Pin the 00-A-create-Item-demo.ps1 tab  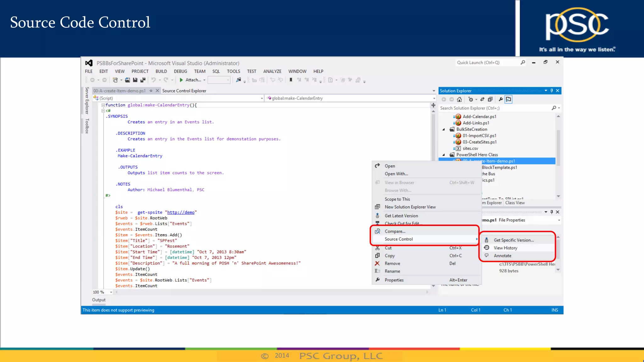(151, 91)
